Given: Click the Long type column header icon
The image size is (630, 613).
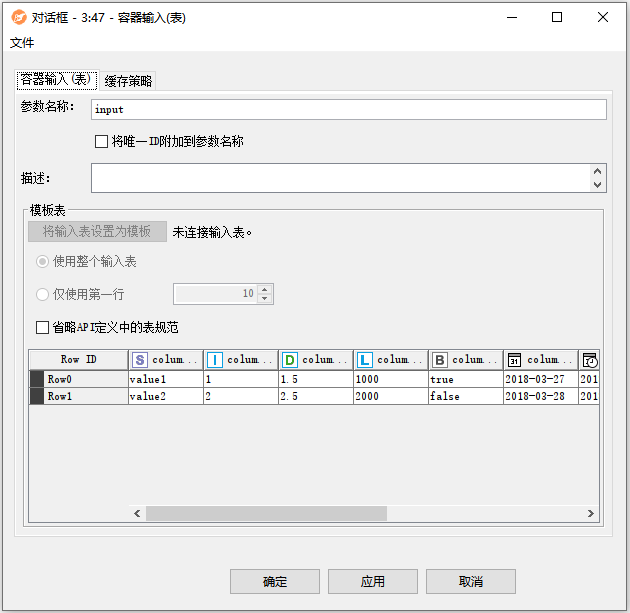Looking at the screenshot, I should [x=365, y=360].
